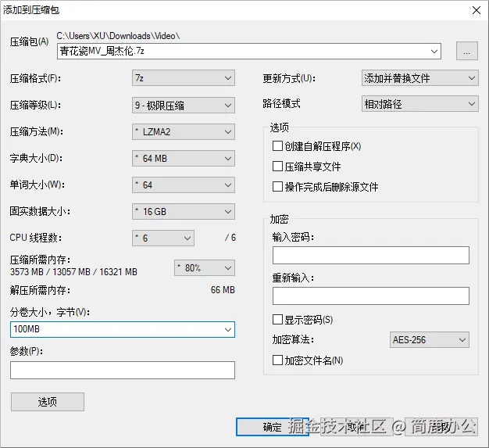Image resolution: width=489 pixels, height=448 pixels.
Task: Open the 压缩等级 dropdown showing 9 - 极限压缩
Action: pyautogui.click(x=184, y=106)
